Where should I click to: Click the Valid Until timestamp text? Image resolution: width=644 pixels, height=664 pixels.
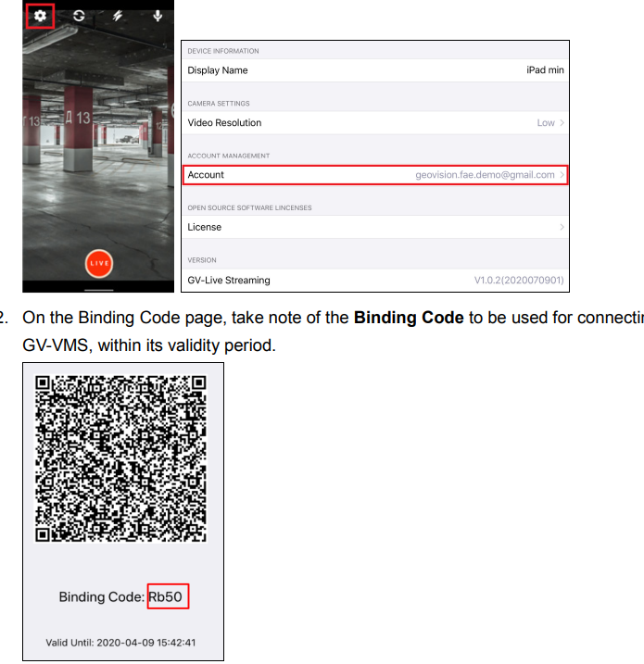click(x=120, y=643)
